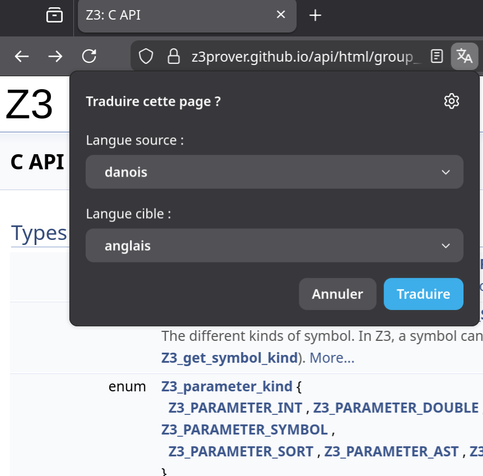
Task: Go back to the previous page
Action: (x=22, y=56)
